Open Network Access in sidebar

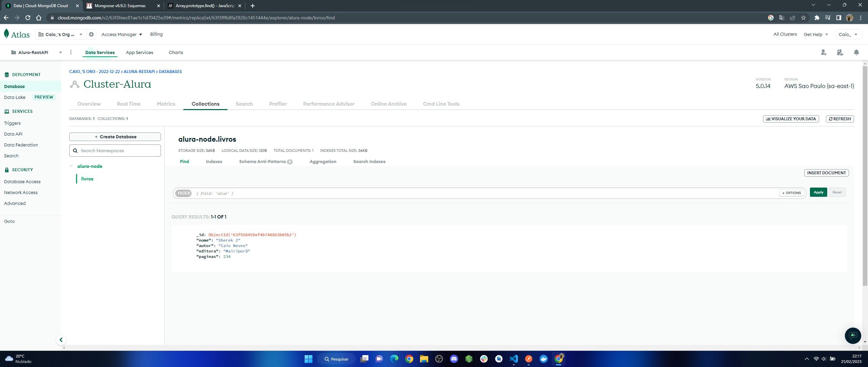[21, 193]
